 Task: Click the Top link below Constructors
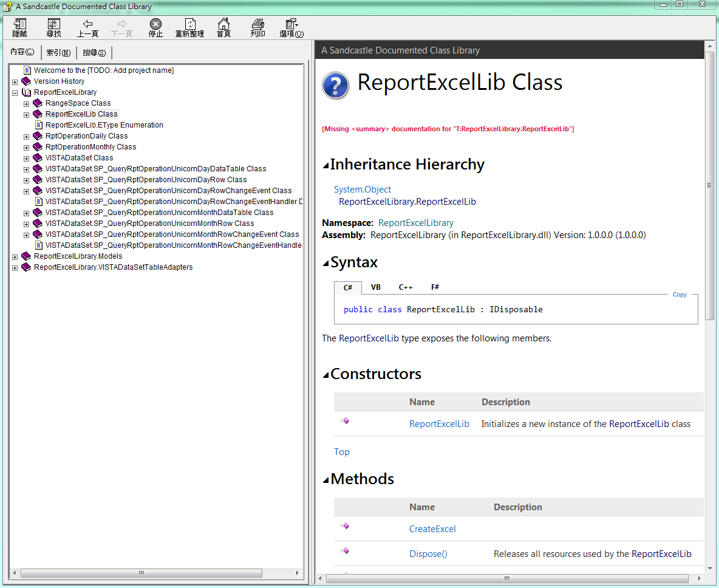point(342,452)
